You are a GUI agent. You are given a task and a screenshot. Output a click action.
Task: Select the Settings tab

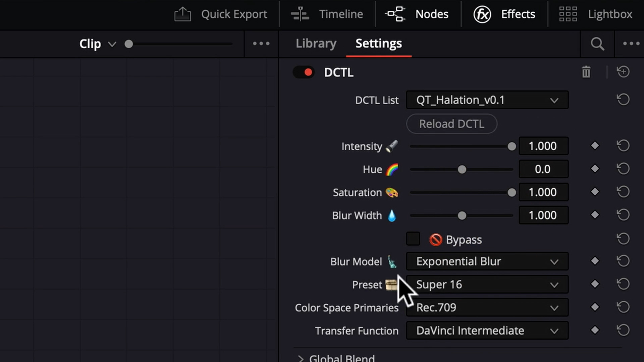click(378, 44)
